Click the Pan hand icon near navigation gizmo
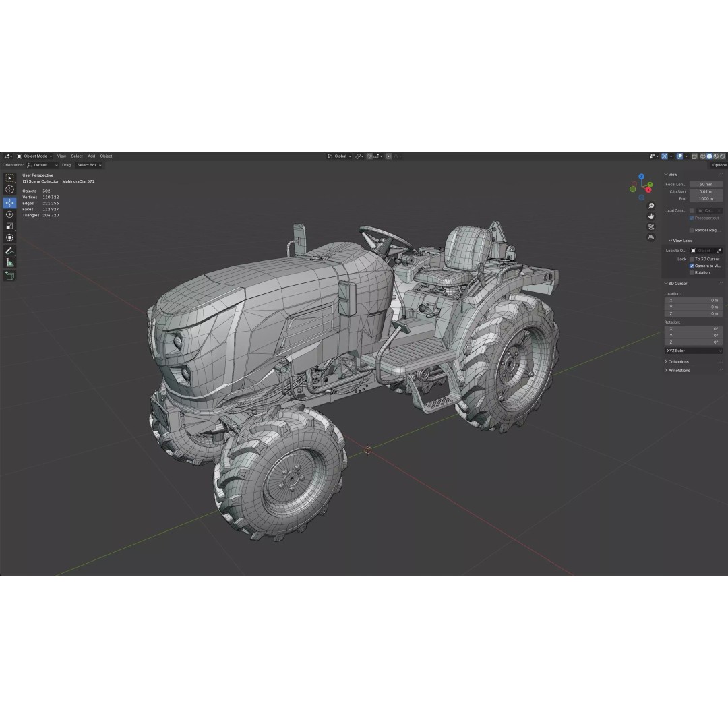This screenshot has height=728, width=728. pyautogui.click(x=650, y=216)
